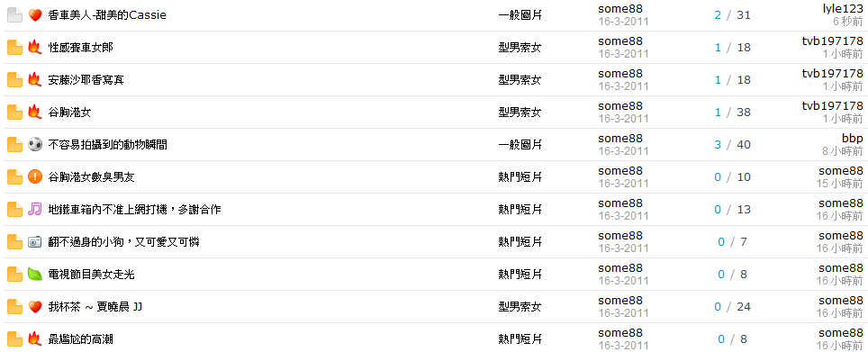The width and height of the screenshot is (868, 352).
Task: Open the thread 谷胸港女
Action: tap(69, 113)
